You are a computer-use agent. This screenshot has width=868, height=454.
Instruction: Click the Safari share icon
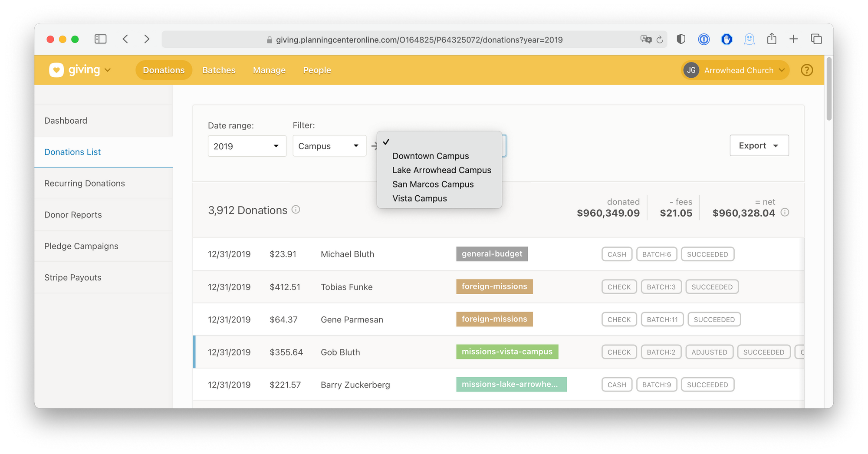[772, 39]
